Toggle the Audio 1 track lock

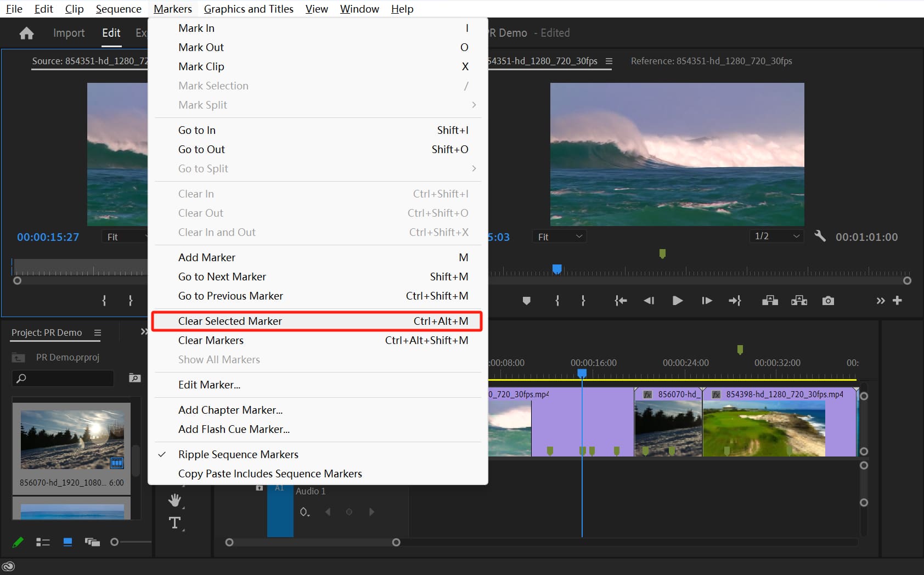pyautogui.click(x=259, y=488)
